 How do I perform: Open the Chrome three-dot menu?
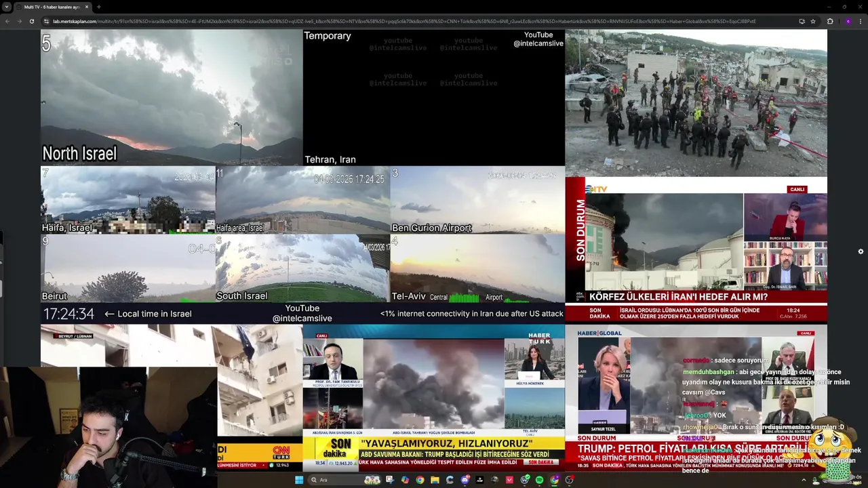861,21
